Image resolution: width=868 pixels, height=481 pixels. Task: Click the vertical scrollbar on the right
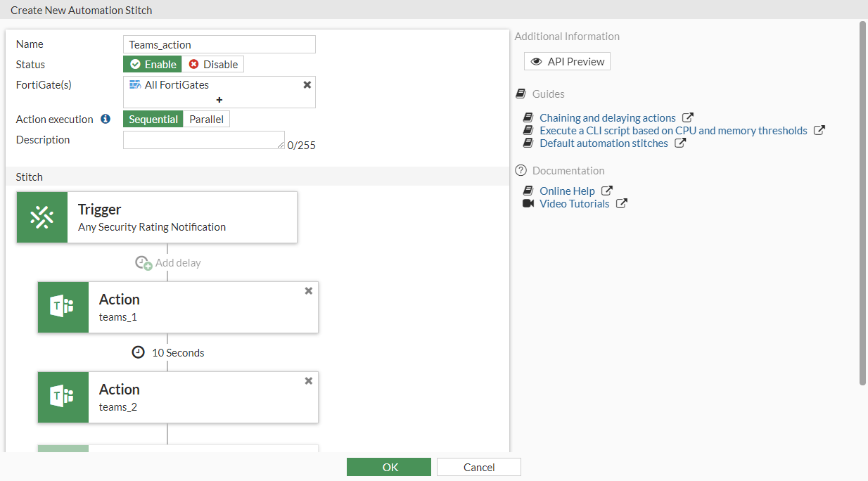862,203
